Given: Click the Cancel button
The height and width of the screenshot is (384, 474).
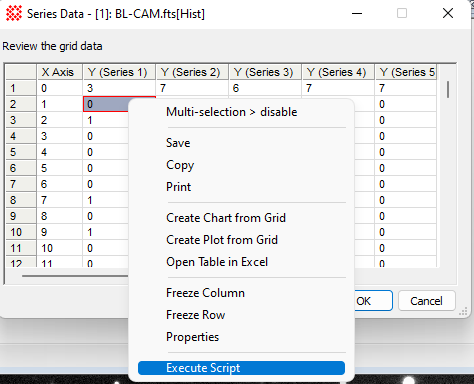Looking at the screenshot, I should click(427, 301).
